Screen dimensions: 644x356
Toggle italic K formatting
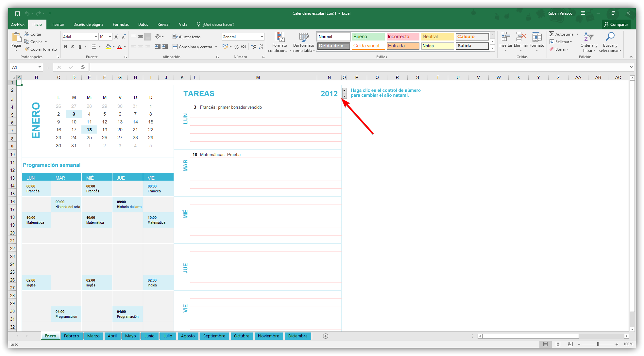73,47
